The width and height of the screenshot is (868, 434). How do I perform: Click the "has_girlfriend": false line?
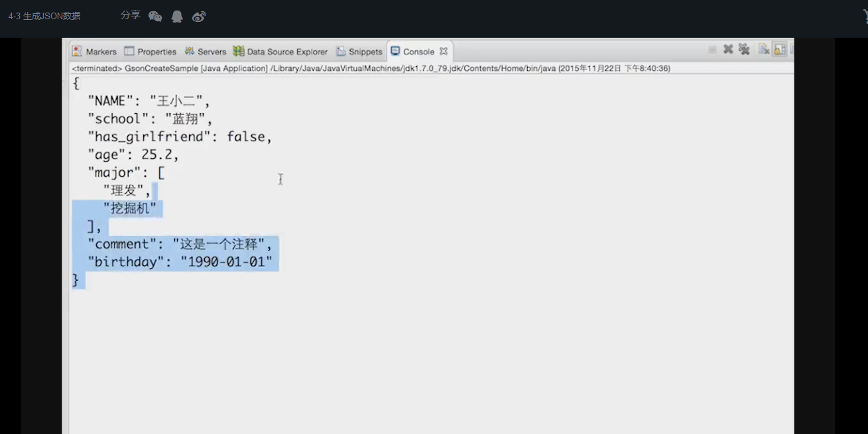pos(180,137)
